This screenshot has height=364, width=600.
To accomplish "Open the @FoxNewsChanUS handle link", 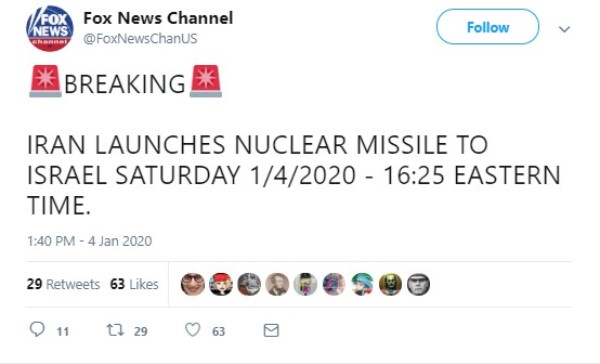I will (x=140, y=39).
